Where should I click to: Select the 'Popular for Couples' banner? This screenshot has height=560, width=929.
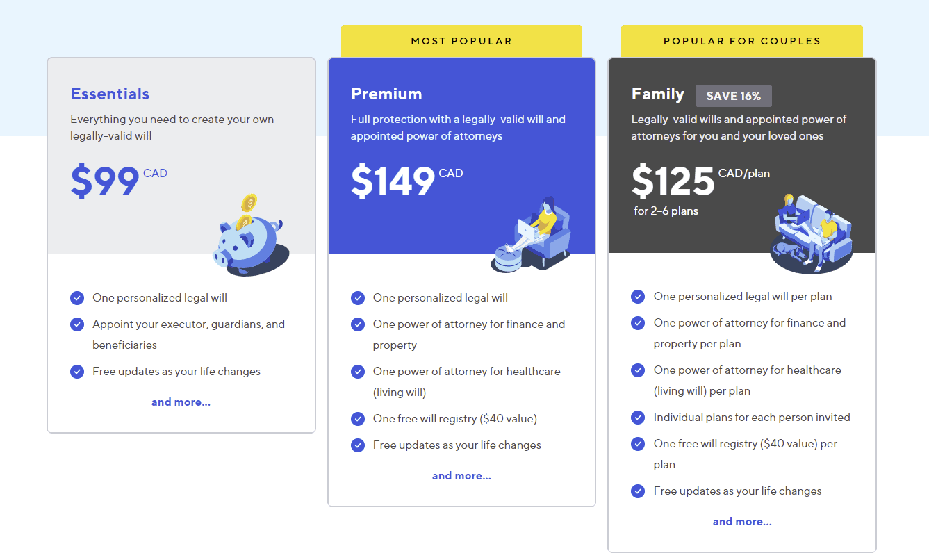742,41
